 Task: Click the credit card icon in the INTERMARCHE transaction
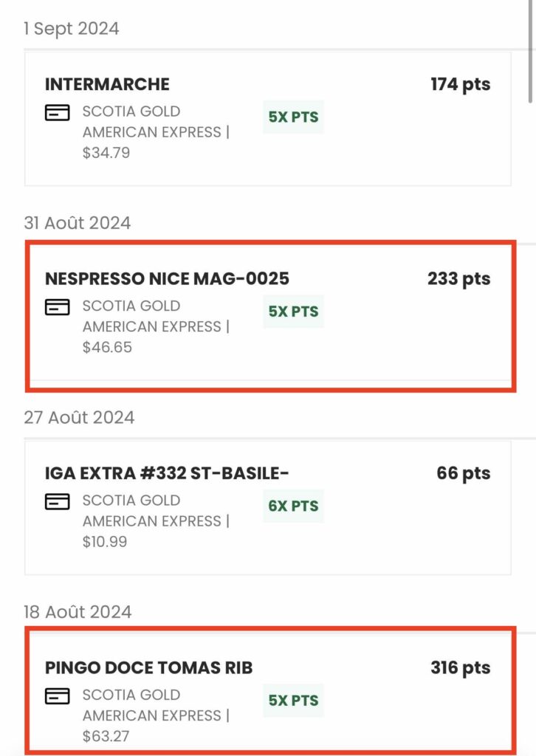tap(58, 113)
